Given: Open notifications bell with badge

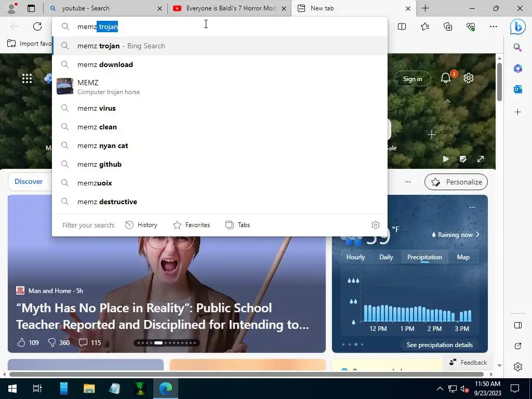Looking at the screenshot, I should [446, 78].
